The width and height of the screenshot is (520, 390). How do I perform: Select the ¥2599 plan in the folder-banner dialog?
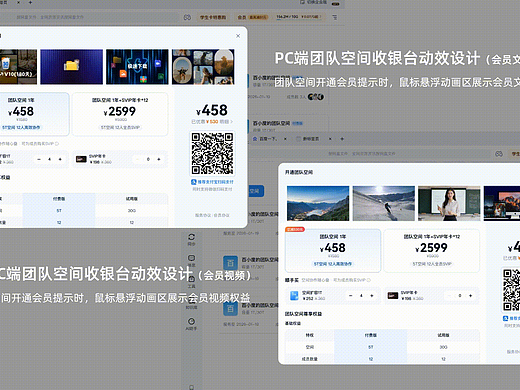tap(120, 114)
